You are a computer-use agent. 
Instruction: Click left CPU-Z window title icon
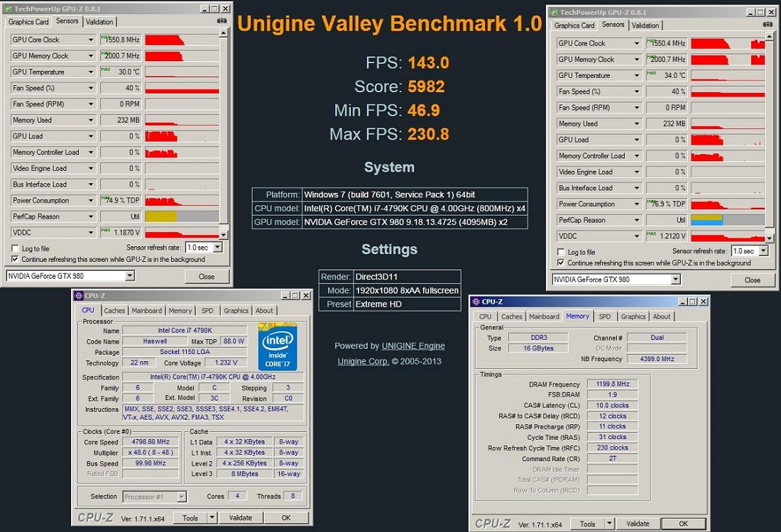coord(78,296)
